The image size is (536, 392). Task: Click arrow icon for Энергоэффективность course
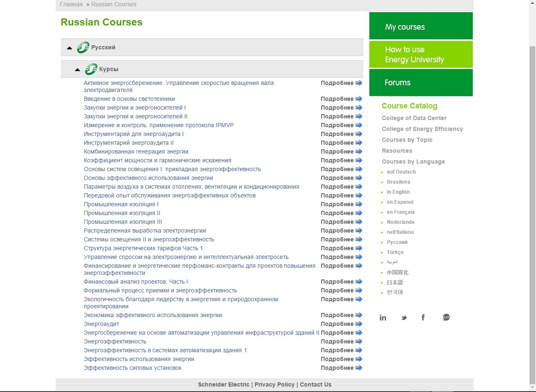click(x=359, y=341)
